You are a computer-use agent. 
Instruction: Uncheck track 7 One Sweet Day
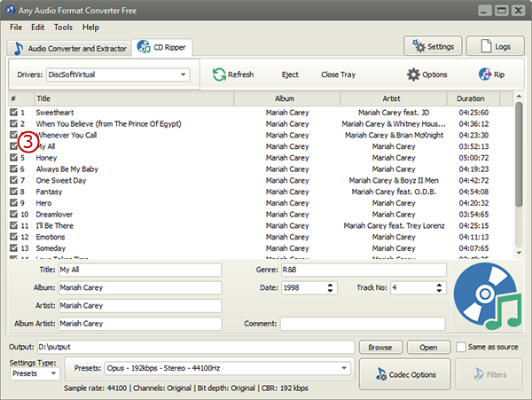(x=13, y=180)
